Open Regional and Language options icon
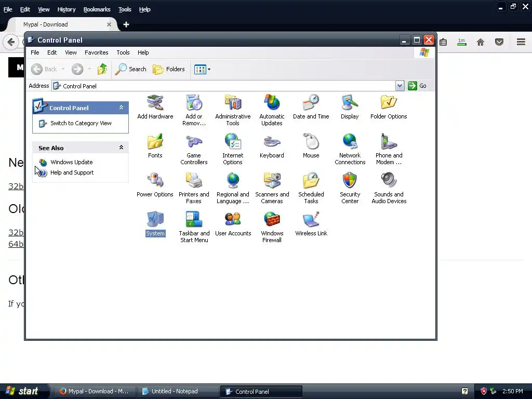This screenshot has height=399, width=532. point(233,188)
